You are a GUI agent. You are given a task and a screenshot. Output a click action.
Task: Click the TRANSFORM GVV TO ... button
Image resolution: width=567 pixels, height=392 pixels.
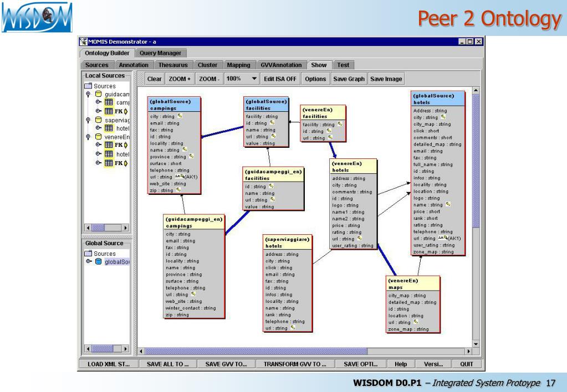click(295, 364)
